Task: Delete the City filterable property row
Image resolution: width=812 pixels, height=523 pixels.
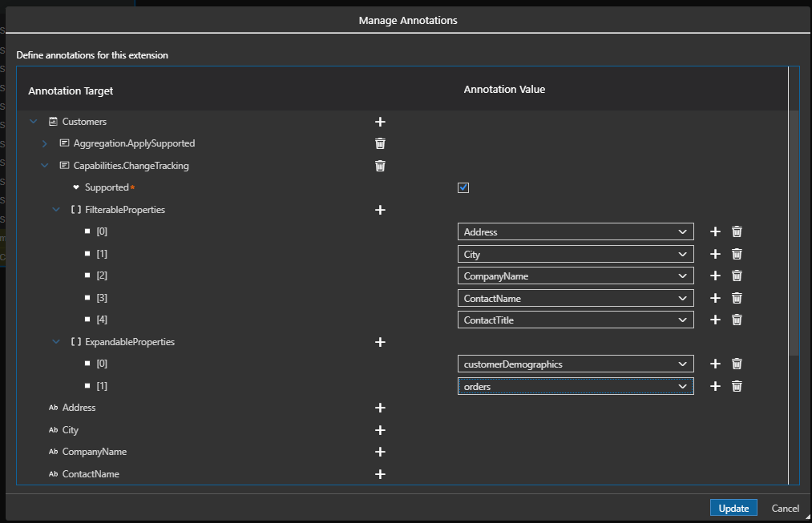Action: 737,254
